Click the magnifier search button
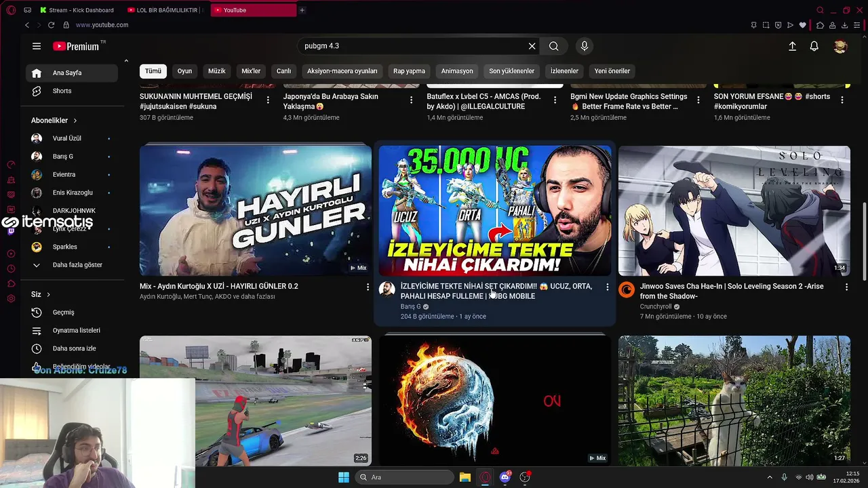This screenshot has width=868, height=488. [554, 46]
